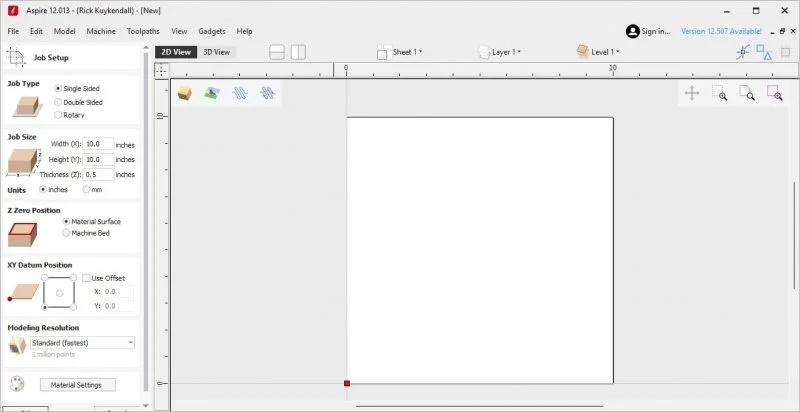800x412 pixels.
Task: Select the pan view arrows tool
Action: [x=692, y=93]
